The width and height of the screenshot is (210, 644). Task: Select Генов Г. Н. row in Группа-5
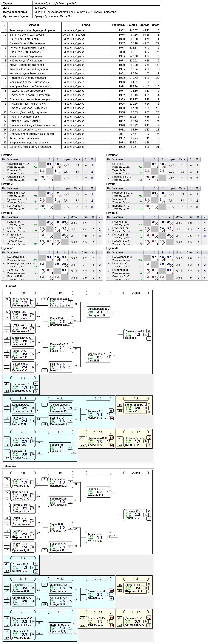pos(52,223)
